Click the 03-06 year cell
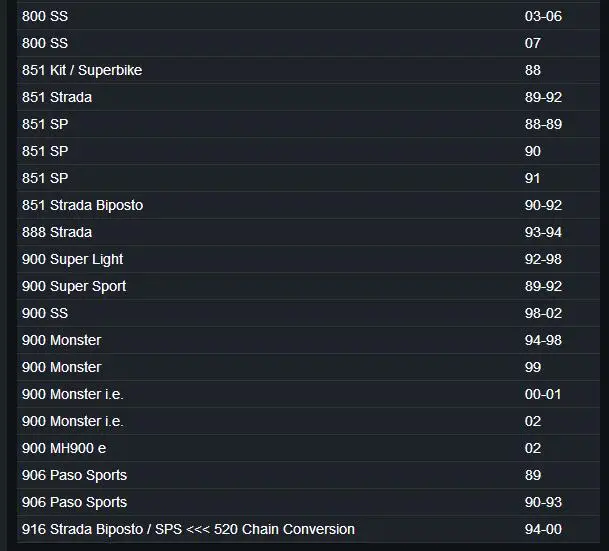The height and width of the screenshot is (551, 609). click(543, 16)
